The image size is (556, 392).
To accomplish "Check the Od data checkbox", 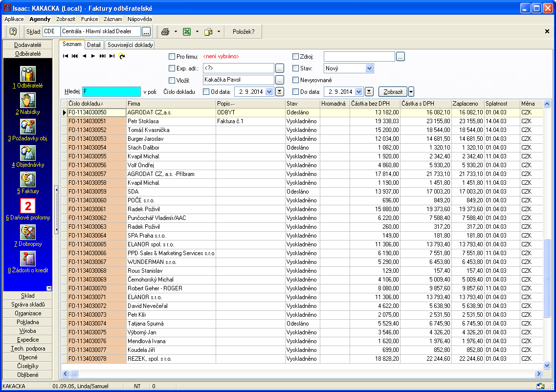I will (x=206, y=91).
